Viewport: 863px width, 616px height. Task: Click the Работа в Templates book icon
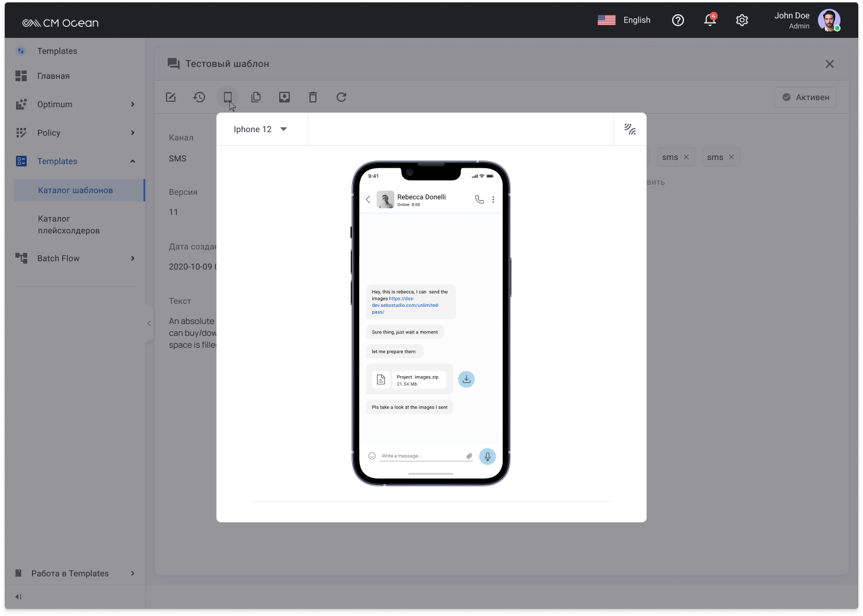tap(18, 573)
